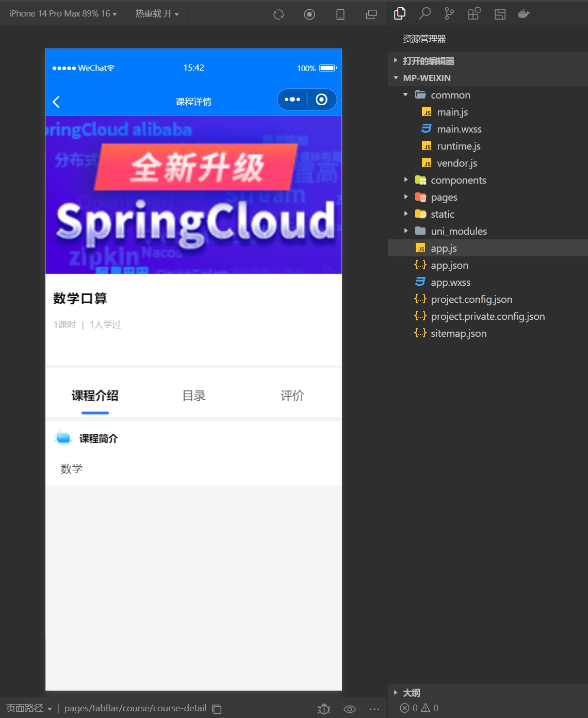Viewport: 588px width, 718px height.
Task: Select the 课程介绍 tab
Action: [x=95, y=396]
